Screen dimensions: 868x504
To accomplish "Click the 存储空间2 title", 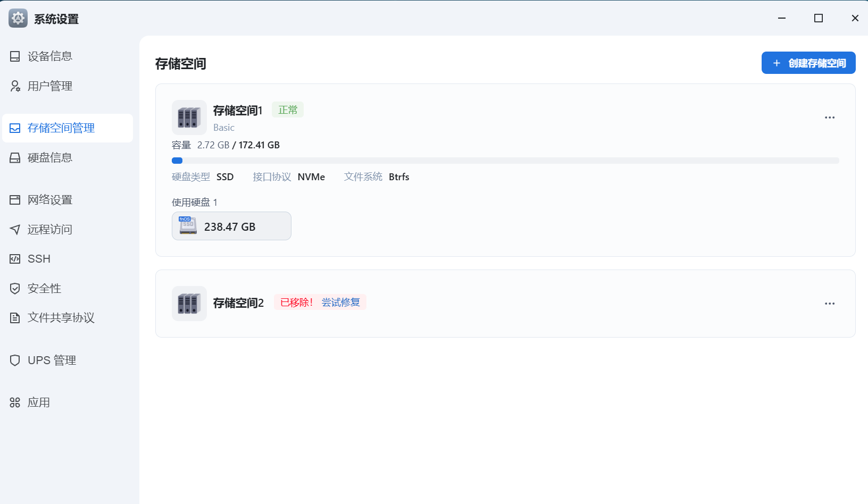I will pyautogui.click(x=238, y=303).
